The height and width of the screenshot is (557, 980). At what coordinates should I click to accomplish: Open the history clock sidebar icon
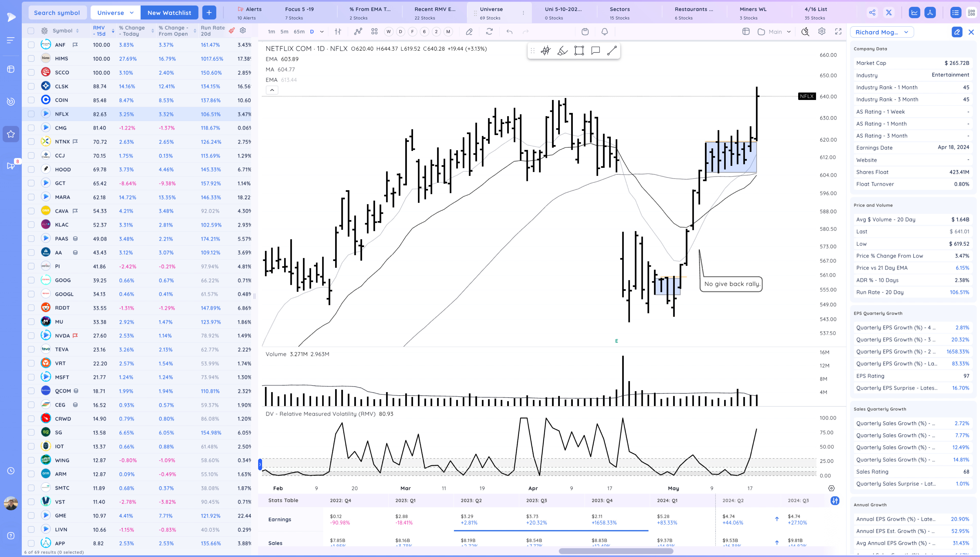click(x=11, y=471)
